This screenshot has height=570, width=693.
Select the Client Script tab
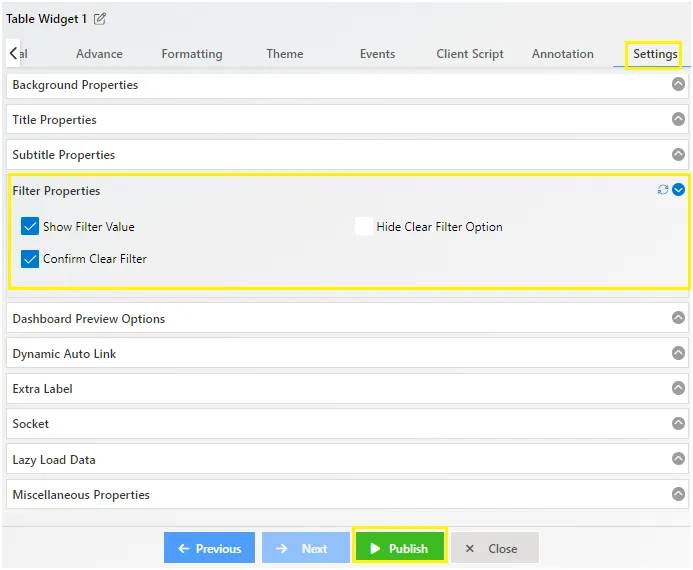point(470,54)
